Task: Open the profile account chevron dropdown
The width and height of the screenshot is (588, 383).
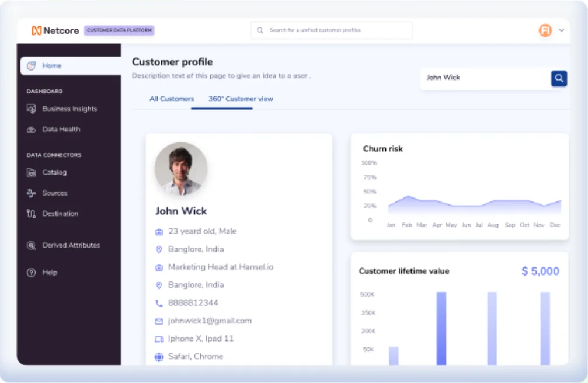Action: click(x=561, y=30)
